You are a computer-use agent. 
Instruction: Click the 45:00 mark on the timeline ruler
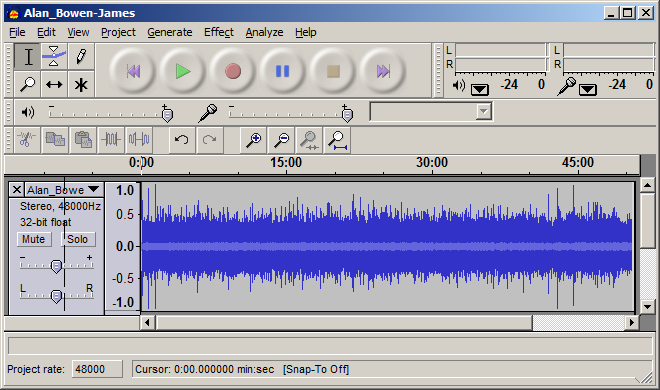coord(578,162)
